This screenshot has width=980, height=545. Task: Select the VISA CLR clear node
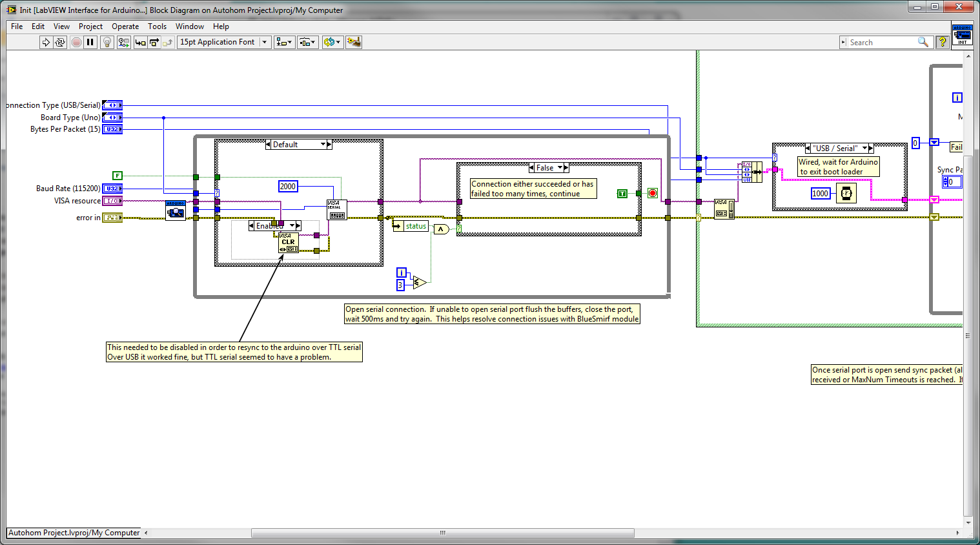click(x=289, y=243)
